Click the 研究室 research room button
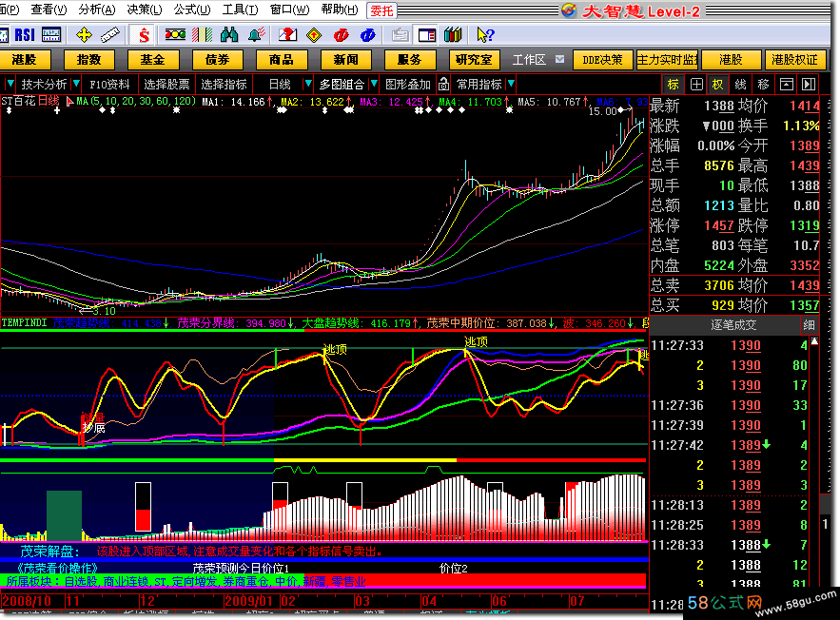 pyautogui.click(x=474, y=59)
